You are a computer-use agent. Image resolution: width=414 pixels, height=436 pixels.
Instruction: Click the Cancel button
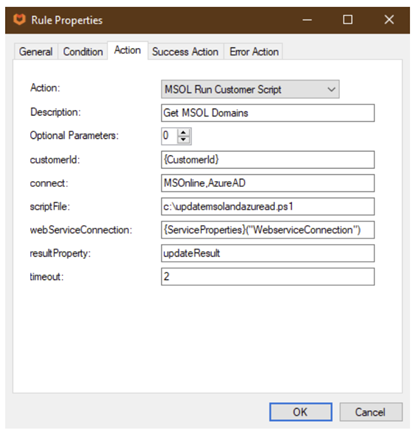371,412
